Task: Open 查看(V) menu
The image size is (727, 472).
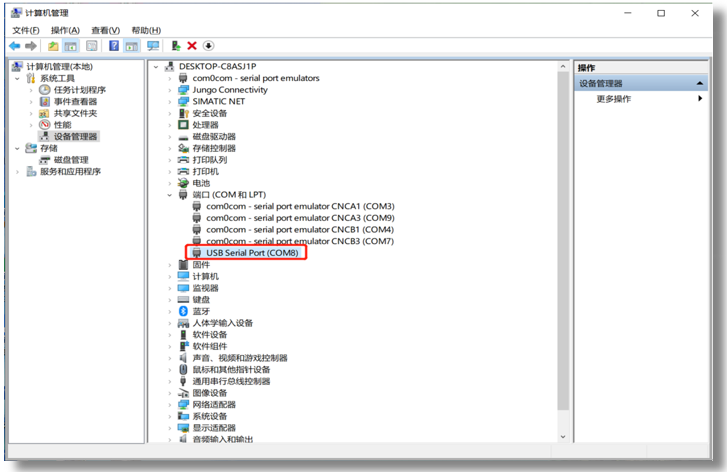Action: (106, 30)
